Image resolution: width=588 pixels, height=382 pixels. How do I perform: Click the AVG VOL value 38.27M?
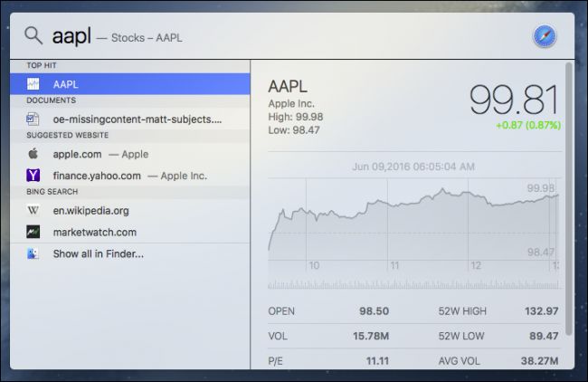(540, 361)
